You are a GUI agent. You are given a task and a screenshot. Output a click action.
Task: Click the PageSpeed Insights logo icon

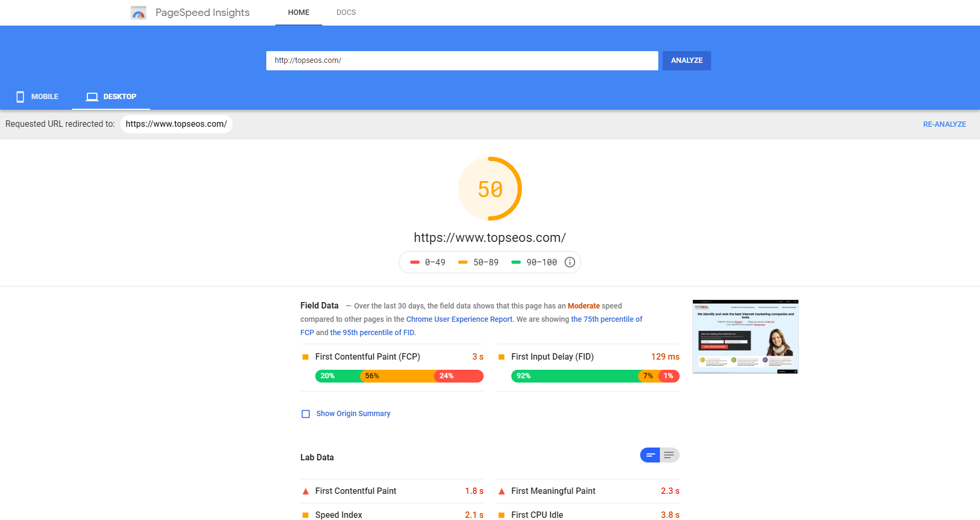click(x=138, y=12)
